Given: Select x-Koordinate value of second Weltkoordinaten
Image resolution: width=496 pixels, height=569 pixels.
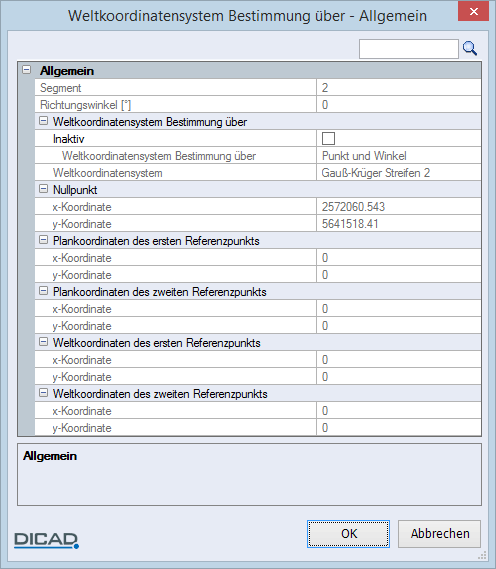Looking at the screenshot, I should (x=399, y=410).
